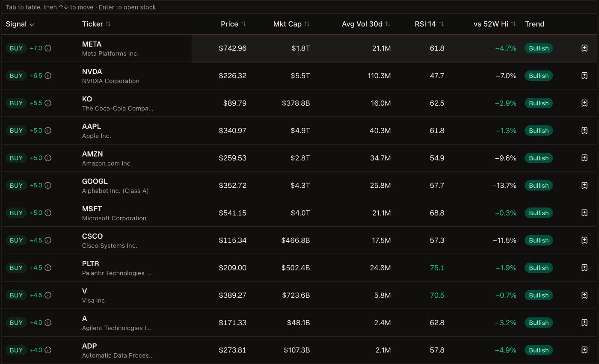Sort by Ticker column header

tap(97, 24)
